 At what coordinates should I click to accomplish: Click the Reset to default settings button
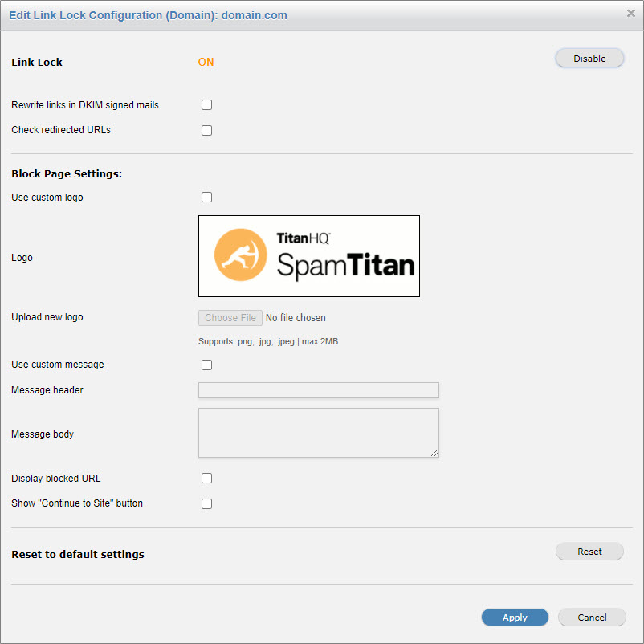click(x=589, y=552)
